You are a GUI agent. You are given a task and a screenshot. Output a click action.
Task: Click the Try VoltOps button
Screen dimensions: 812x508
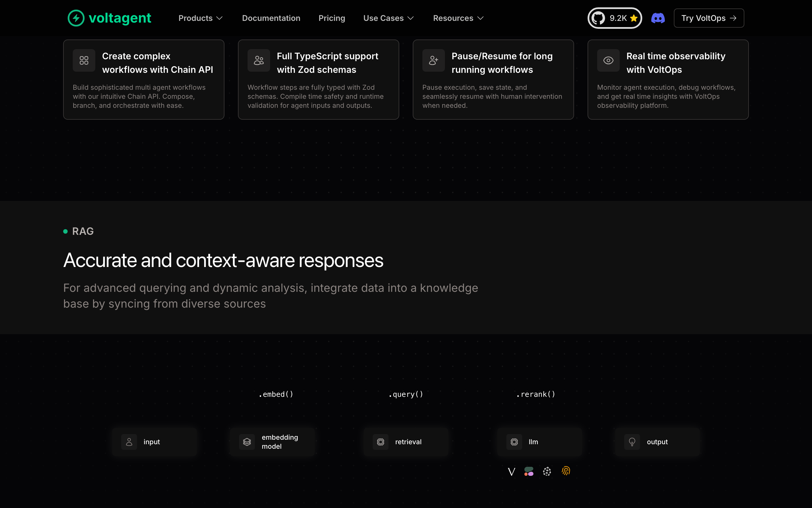coord(709,18)
